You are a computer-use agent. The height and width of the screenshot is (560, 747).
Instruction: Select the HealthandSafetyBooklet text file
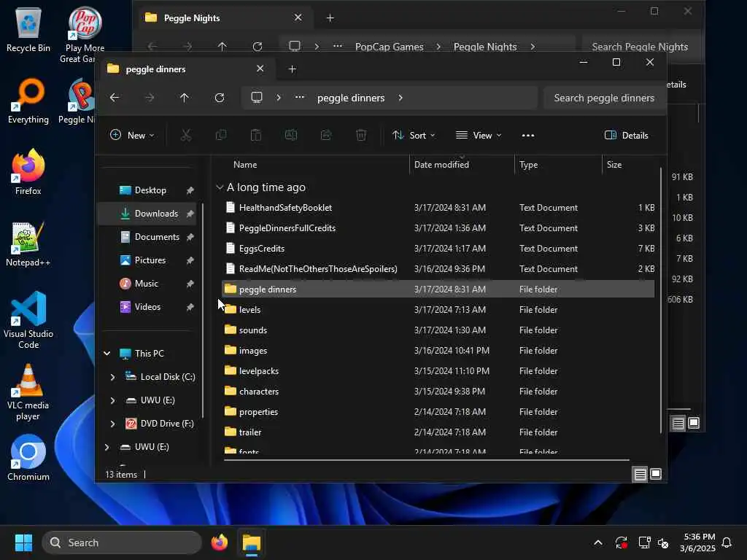pyautogui.click(x=438, y=208)
